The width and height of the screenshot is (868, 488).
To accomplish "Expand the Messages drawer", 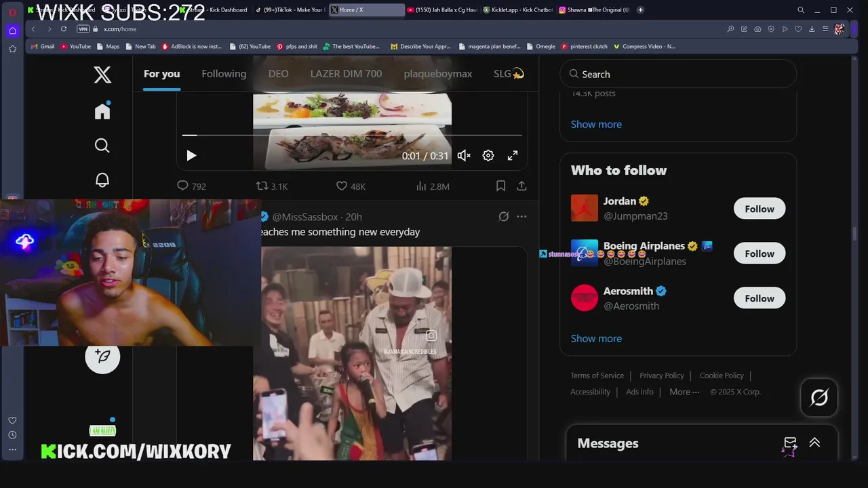I will click(x=814, y=443).
